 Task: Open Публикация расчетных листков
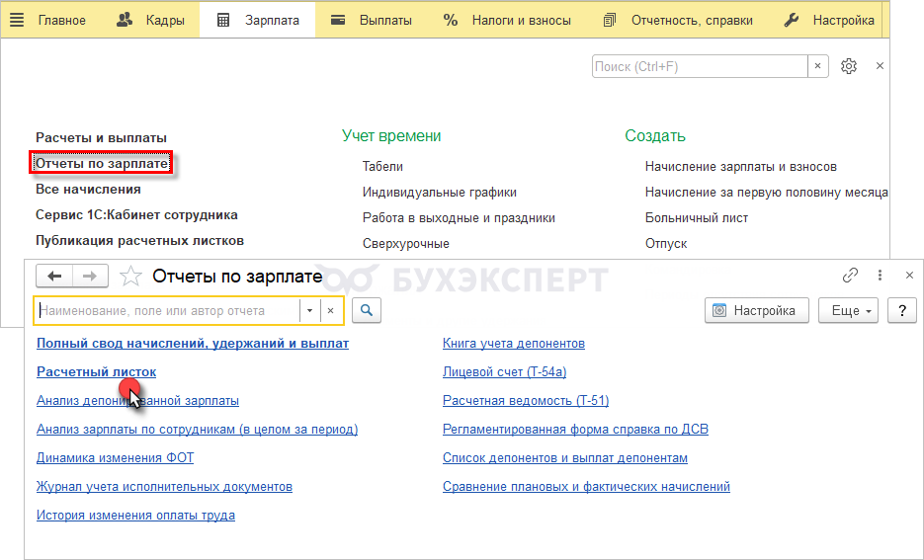click(139, 240)
